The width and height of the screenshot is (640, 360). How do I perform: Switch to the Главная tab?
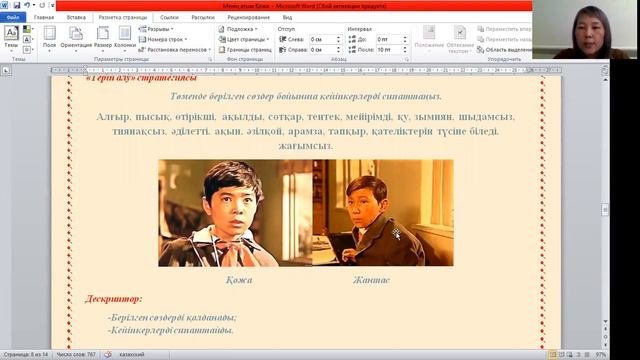click(44, 18)
